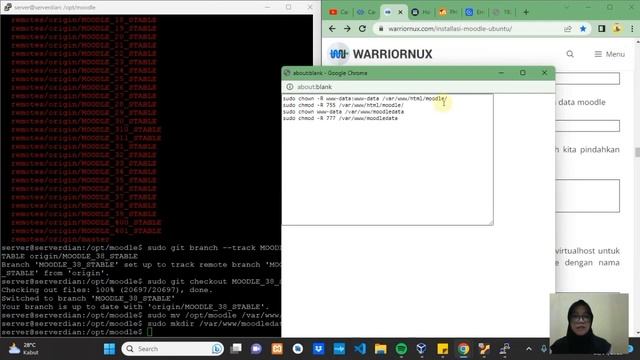This screenshot has width=640, height=360.
Task: Click the share page icon in address bar
Action: click(568, 29)
